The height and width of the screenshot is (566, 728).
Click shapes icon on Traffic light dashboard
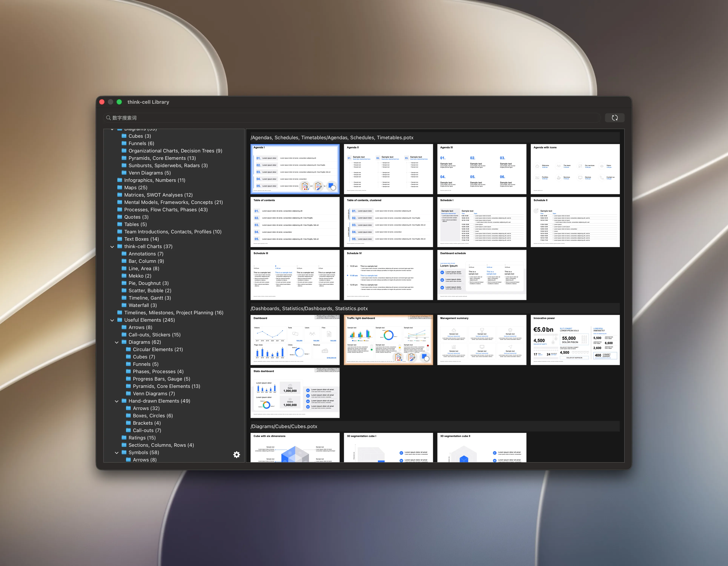click(425, 357)
